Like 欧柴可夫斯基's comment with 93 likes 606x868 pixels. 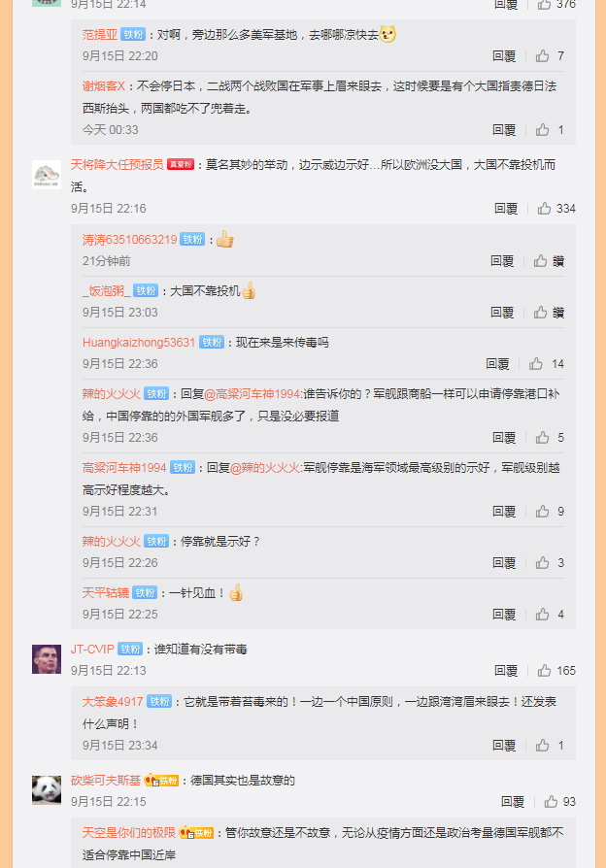pos(551,802)
